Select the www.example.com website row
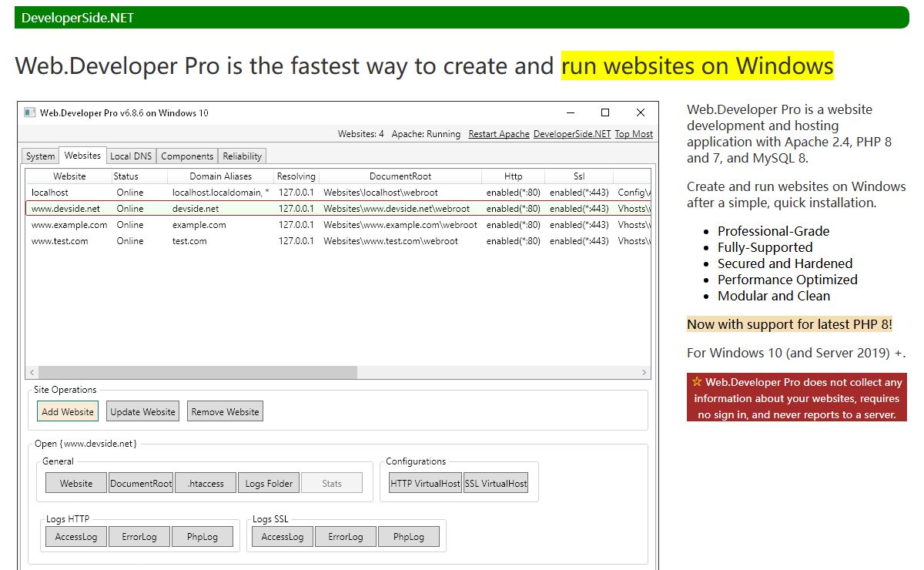 pyautogui.click(x=339, y=225)
